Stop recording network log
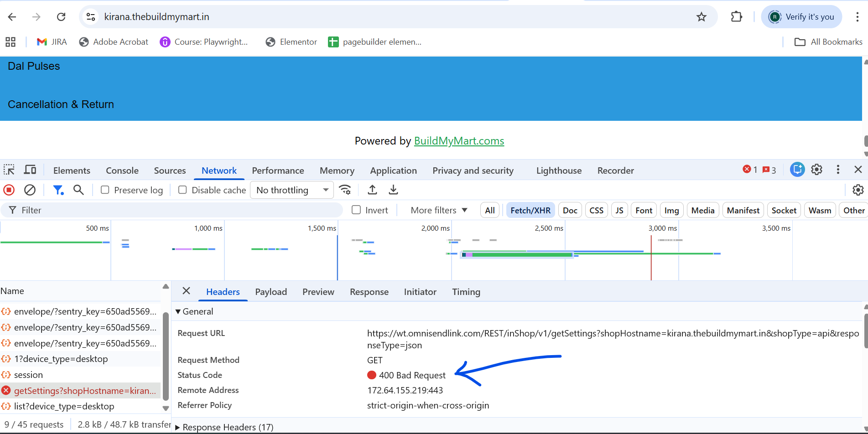This screenshot has height=434, width=868. (x=9, y=190)
